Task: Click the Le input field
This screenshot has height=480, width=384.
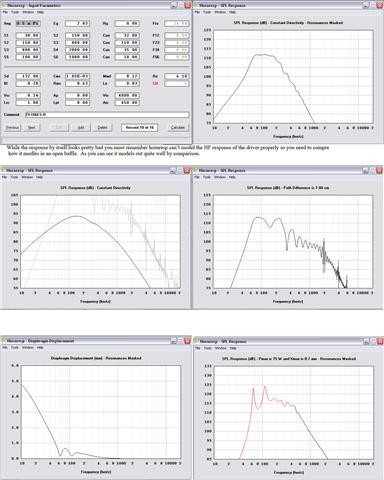Action: (127, 84)
